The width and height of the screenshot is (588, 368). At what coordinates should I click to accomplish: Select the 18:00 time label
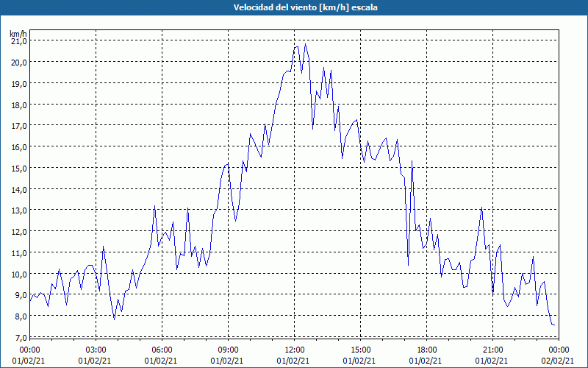point(426,350)
